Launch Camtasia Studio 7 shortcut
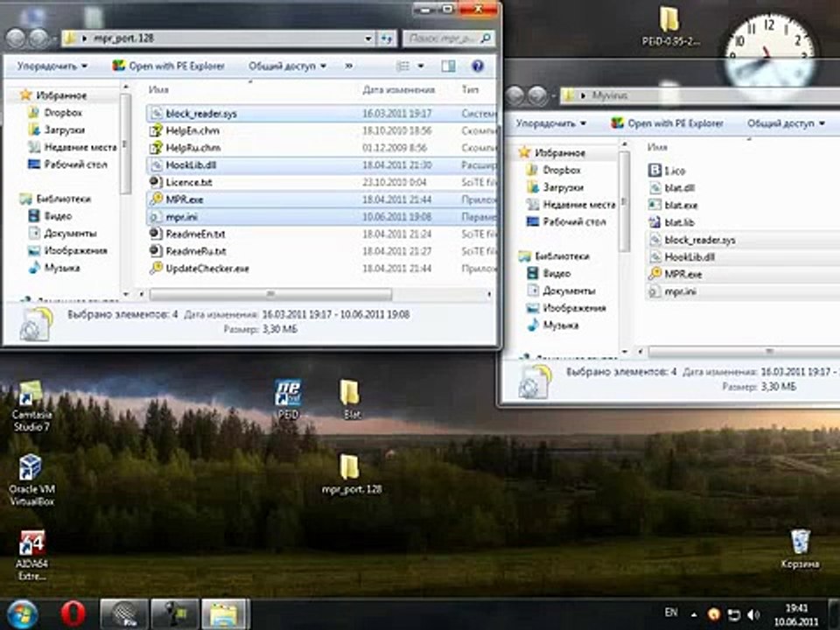This screenshot has width=840, height=630. [31, 406]
